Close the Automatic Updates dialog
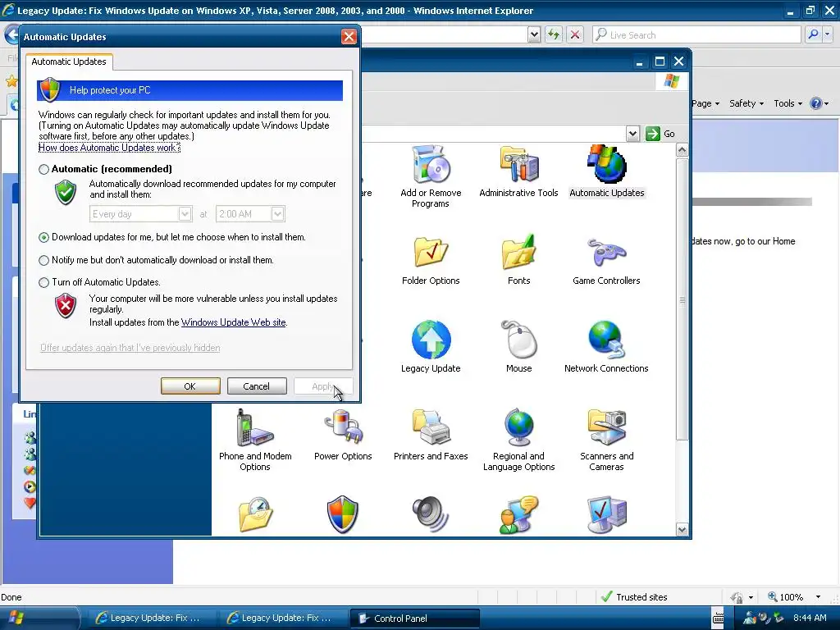This screenshot has width=840, height=630. pos(349,36)
